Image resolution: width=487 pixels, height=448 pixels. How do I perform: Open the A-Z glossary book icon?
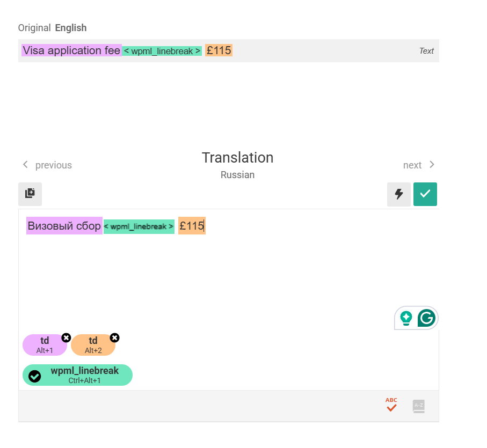click(419, 406)
